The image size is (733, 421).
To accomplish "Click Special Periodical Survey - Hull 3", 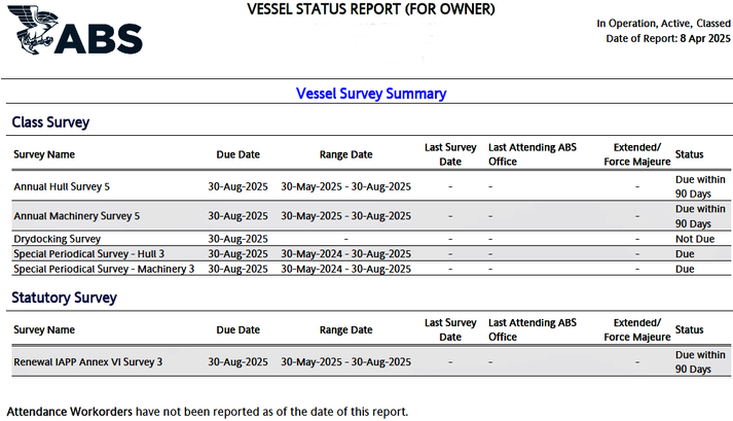I will pos(89,254).
